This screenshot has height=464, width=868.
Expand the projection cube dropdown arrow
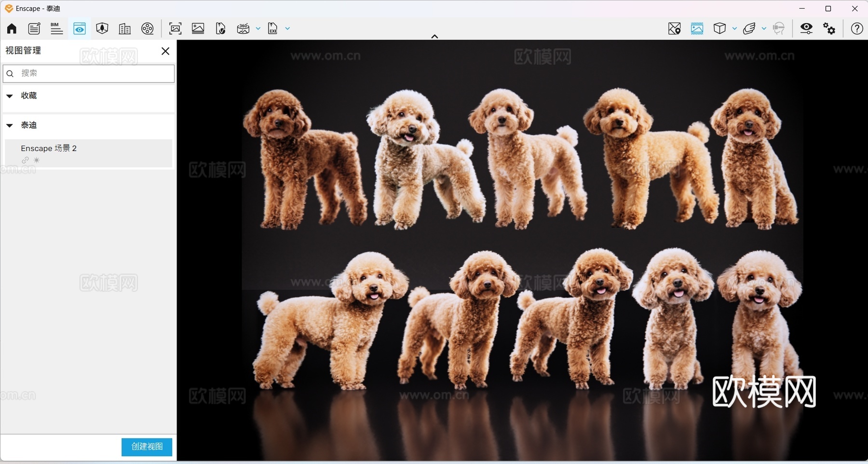(x=734, y=28)
